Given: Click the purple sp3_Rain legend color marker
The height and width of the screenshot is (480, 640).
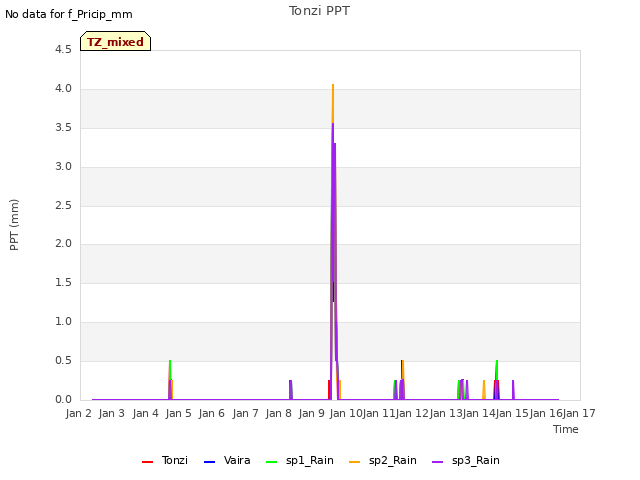Looking at the screenshot, I should [438, 462].
